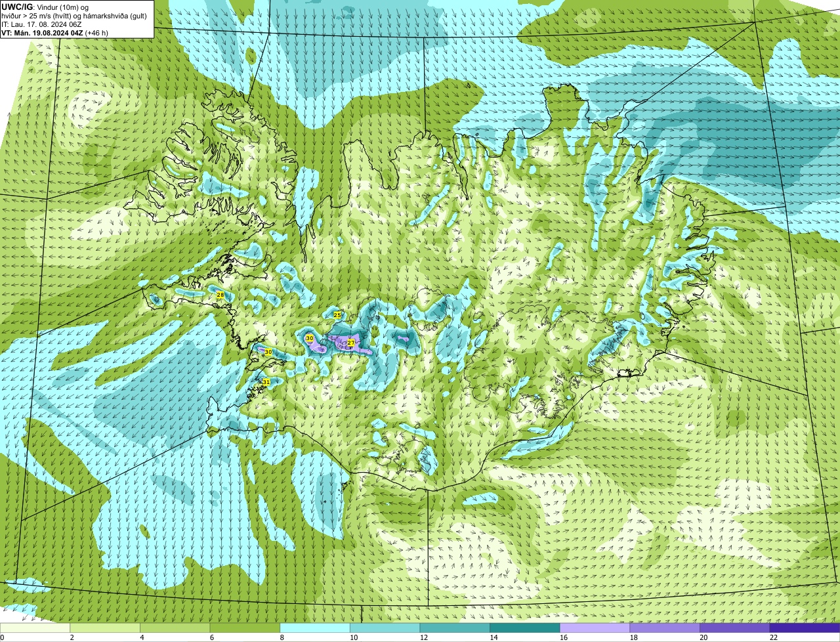Click the 4–6 m/s green legend swatch
The width and height of the screenshot is (840, 642).
pyautogui.click(x=175, y=628)
